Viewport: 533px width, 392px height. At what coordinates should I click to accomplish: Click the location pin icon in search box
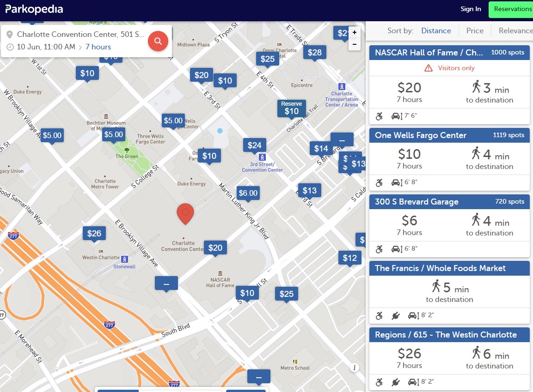tap(10, 34)
